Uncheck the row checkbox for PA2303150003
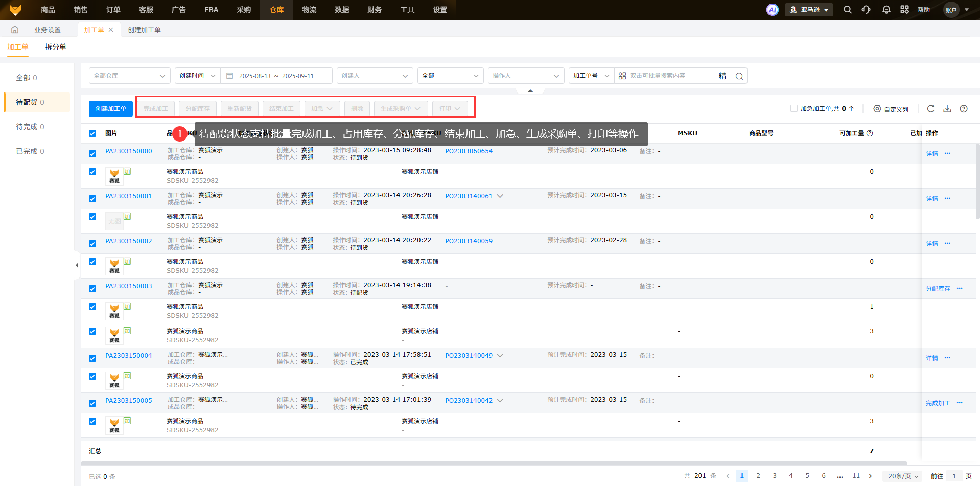This screenshot has height=486, width=980. point(92,289)
